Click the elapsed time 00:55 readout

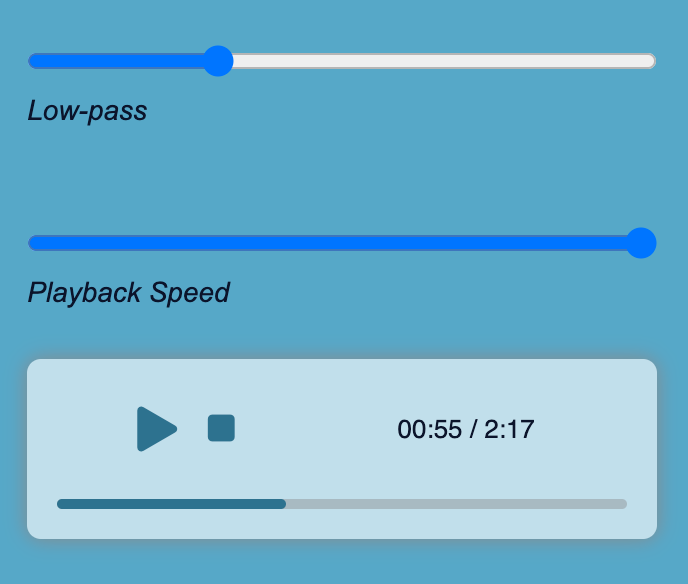click(430, 429)
